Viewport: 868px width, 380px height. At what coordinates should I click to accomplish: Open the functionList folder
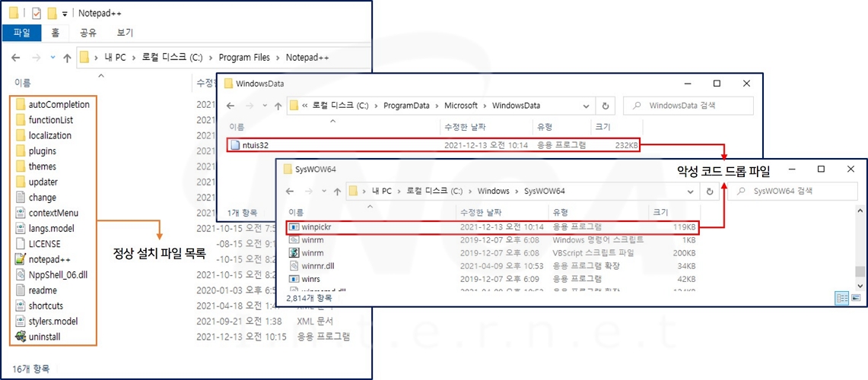[44, 119]
